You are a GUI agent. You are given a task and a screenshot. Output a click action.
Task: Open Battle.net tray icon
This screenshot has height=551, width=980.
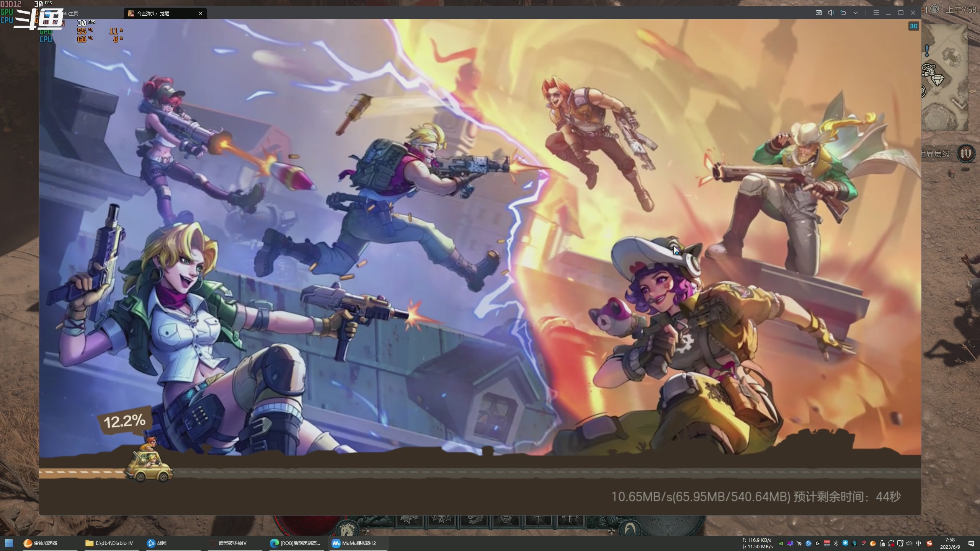pos(808,543)
